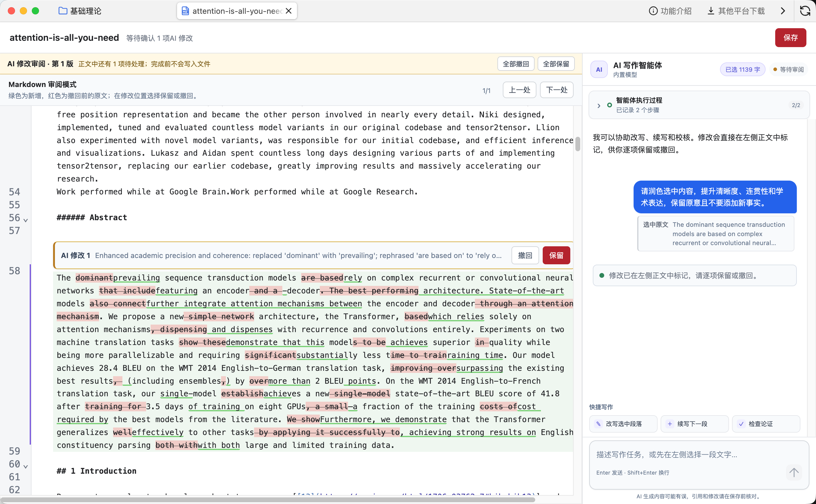Click the Markdown 审阅模式 heading
This screenshot has width=816, height=504.
click(42, 84)
